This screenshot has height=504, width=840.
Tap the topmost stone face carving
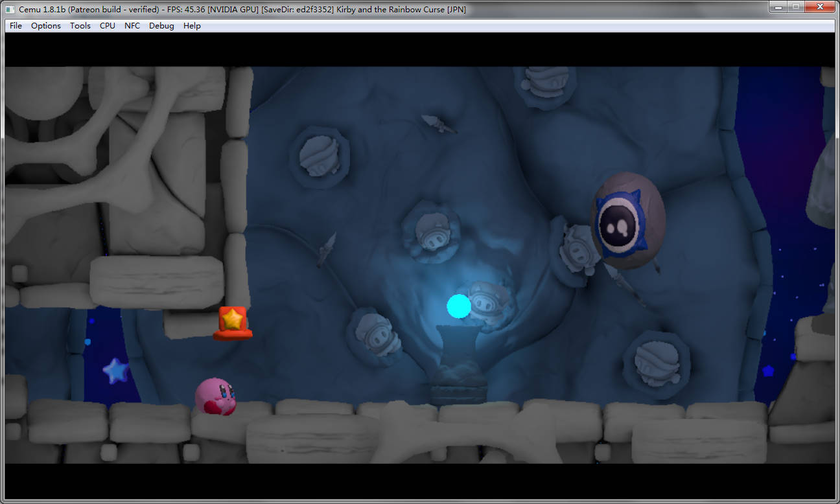tap(544, 82)
